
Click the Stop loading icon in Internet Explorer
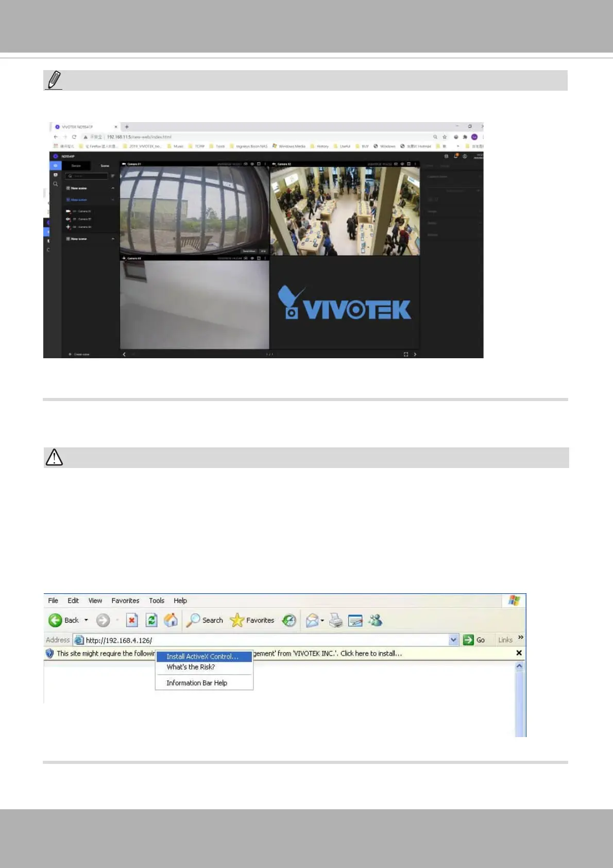(x=132, y=620)
